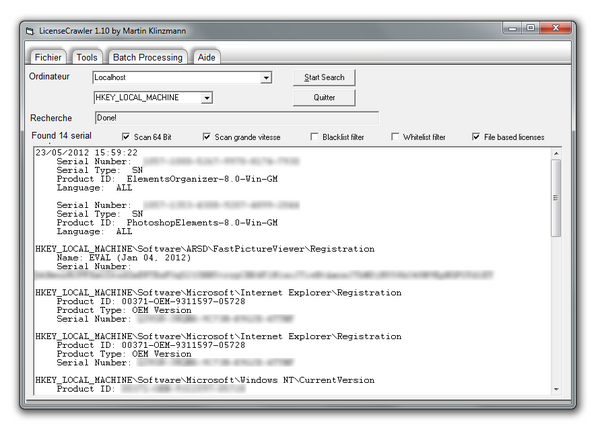Open the Batch Processing tab
This screenshot has height=432, width=600.
tap(148, 57)
